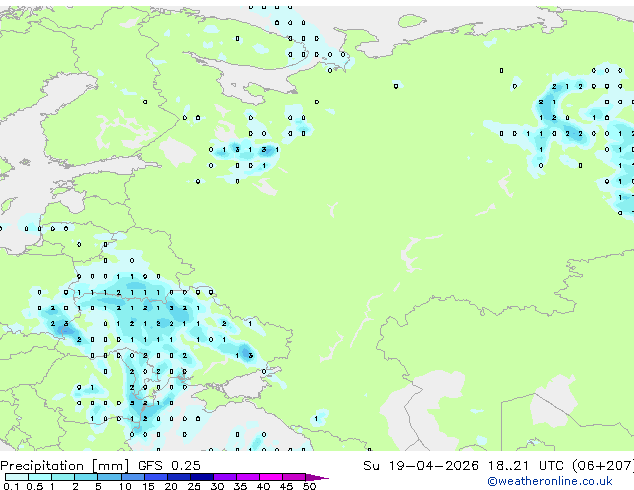Click the 'Precipitation [mm]' title text
Screen dimensions: 634x490
[x=65, y=466]
